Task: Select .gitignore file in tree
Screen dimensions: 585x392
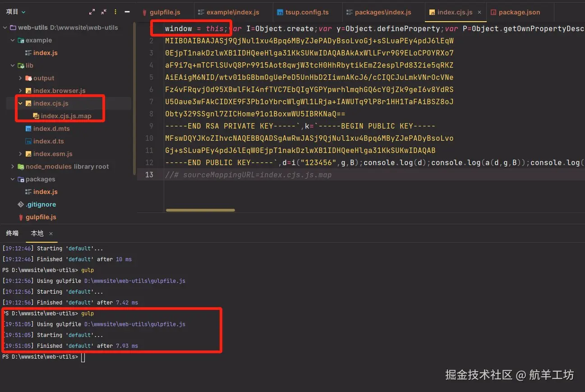Action: [41, 204]
